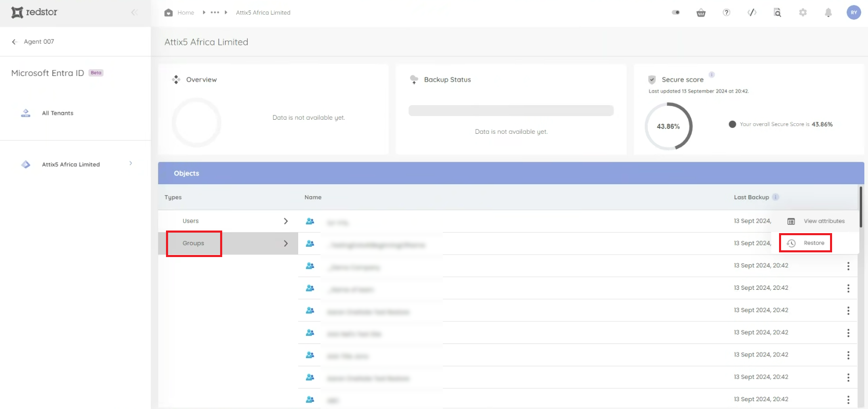This screenshot has height=409, width=868.
Task: Open help question mark icon
Action: pos(726,12)
